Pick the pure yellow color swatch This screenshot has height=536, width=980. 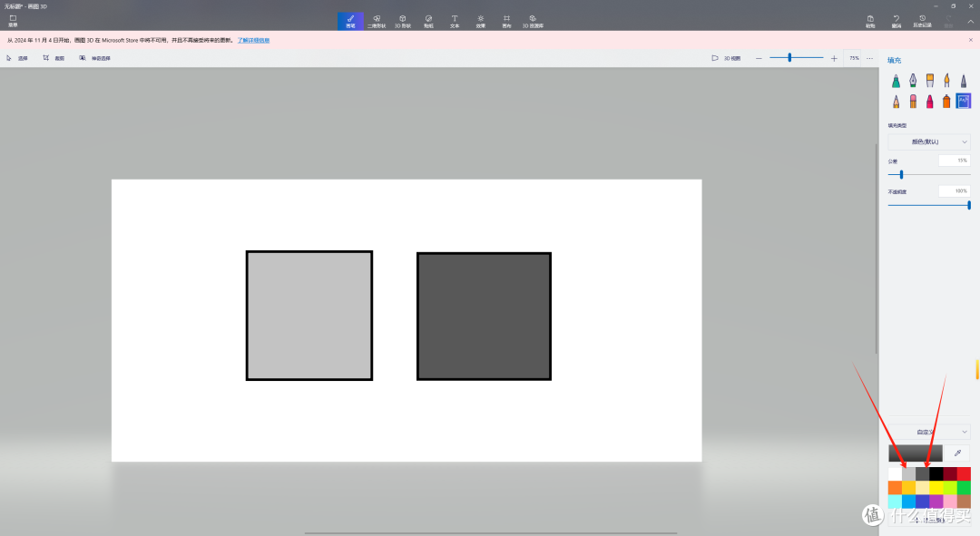pyautogui.click(x=936, y=487)
